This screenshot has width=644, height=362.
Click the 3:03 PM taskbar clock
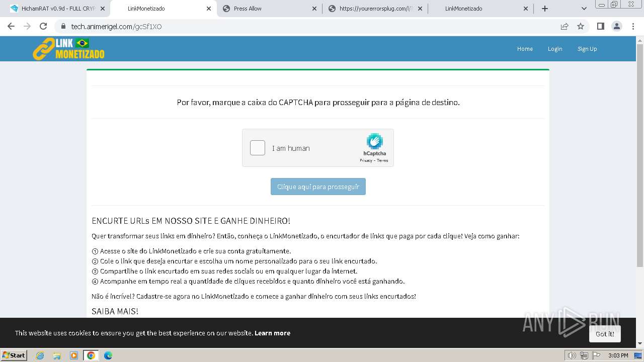(618, 355)
